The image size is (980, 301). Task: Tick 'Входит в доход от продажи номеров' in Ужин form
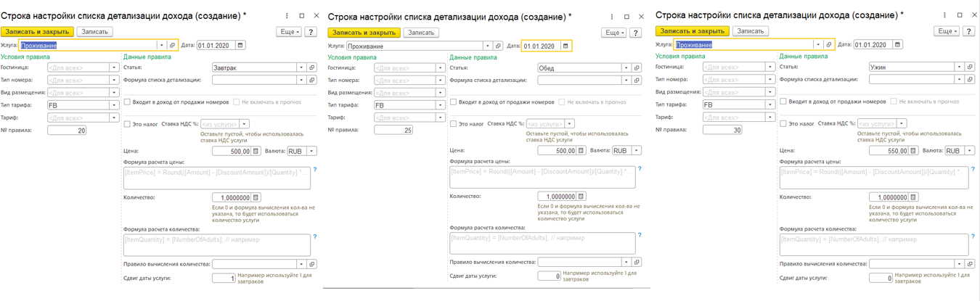[x=783, y=102]
